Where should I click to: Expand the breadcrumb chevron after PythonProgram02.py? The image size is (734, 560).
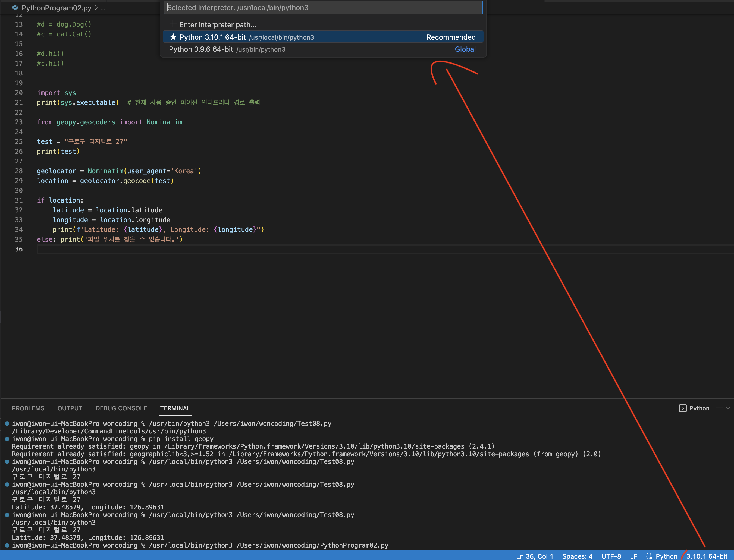click(x=96, y=8)
